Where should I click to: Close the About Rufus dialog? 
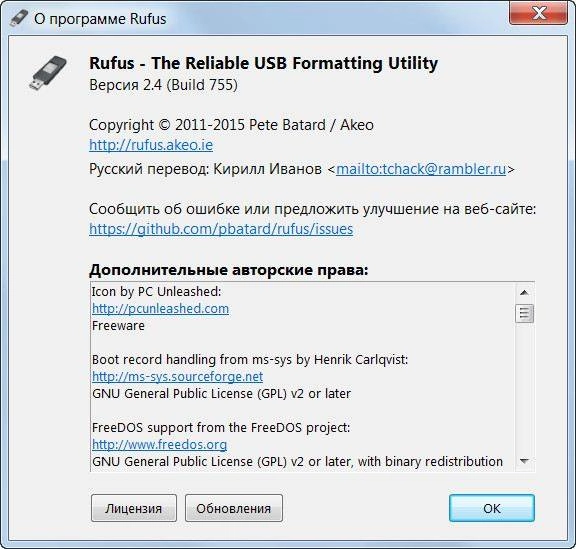539,14
